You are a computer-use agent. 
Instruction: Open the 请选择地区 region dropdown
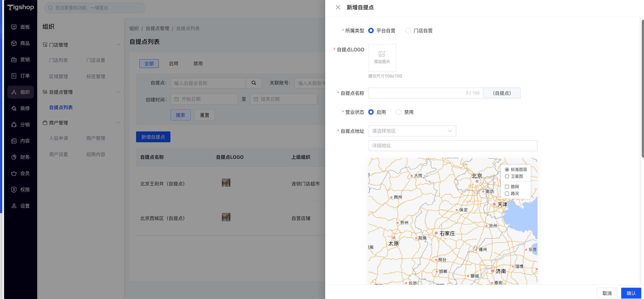click(412, 131)
